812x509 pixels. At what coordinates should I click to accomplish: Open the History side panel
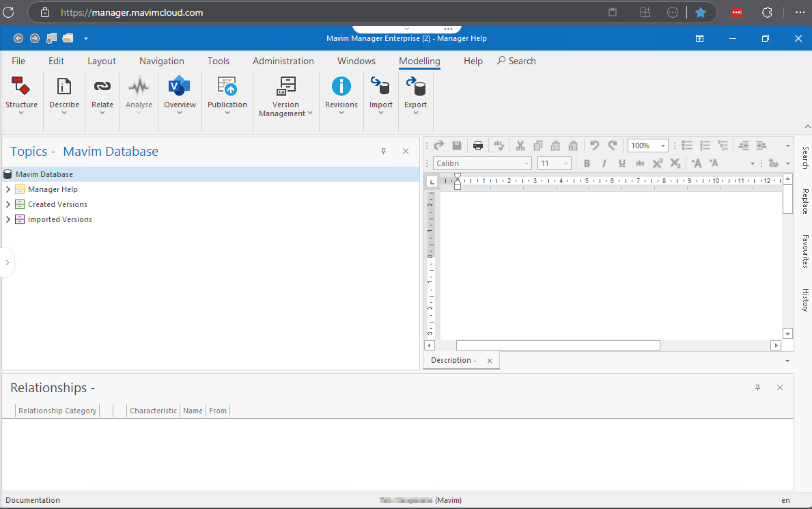tap(805, 300)
